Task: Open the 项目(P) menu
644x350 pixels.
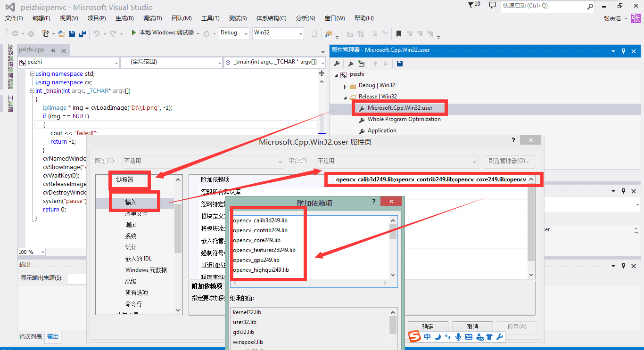Action: pos(97,18)
